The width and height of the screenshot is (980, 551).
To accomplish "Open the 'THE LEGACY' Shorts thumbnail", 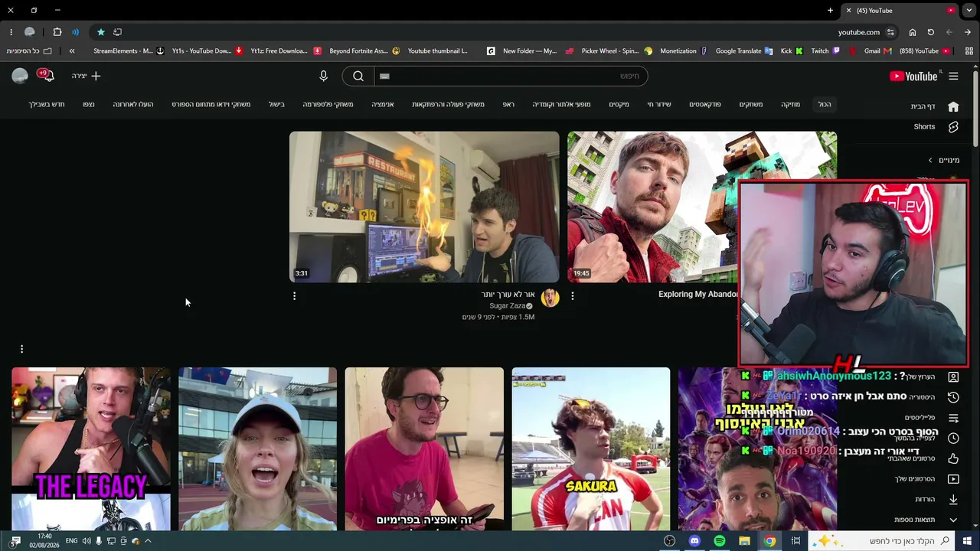I will [91, 448].
